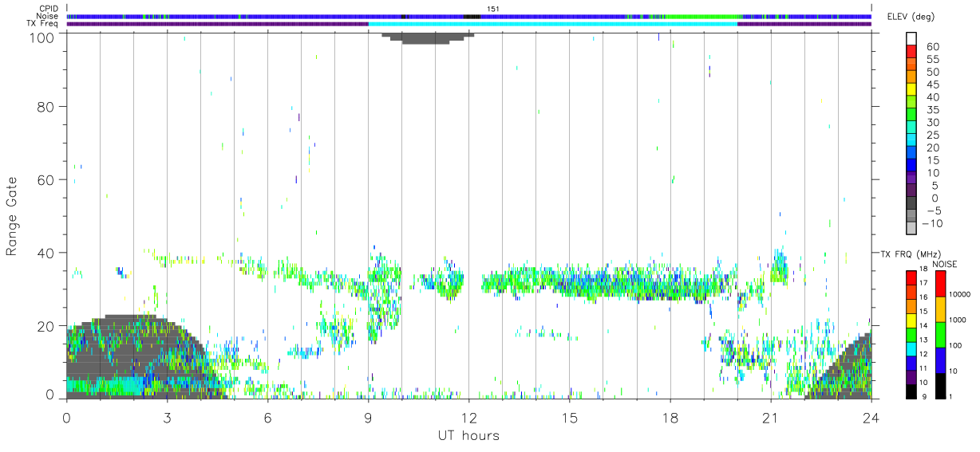Screen dimensions: 980x452
Task: Click the UT hours axis title
Action: pos(468,436)
